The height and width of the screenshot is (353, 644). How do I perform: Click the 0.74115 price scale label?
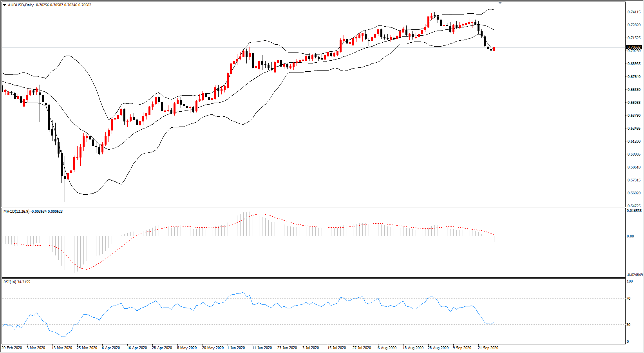pos(634,12)
